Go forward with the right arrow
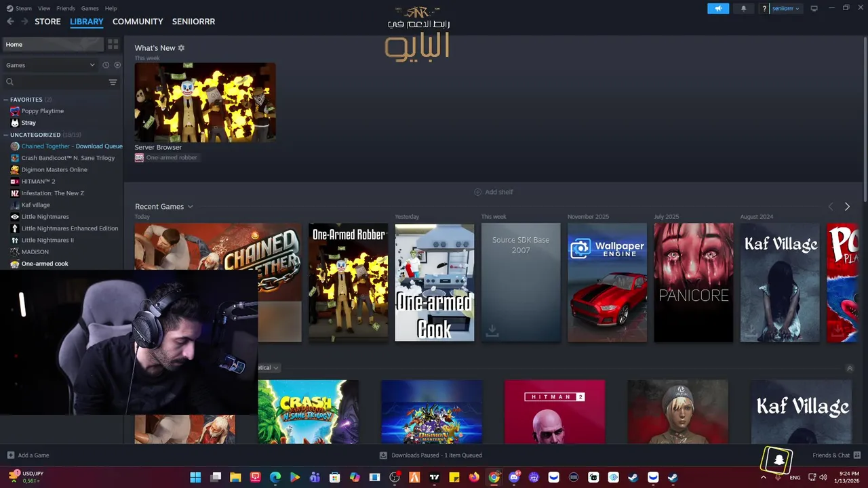This screenshot has height=488, width=868. coord(24,22)
